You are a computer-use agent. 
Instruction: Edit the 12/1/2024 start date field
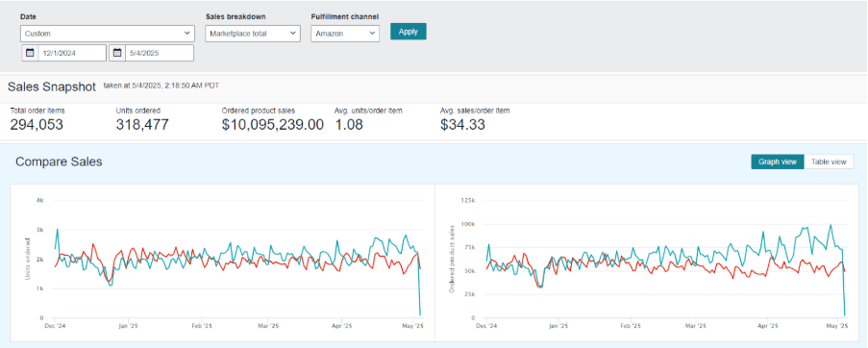72,53
